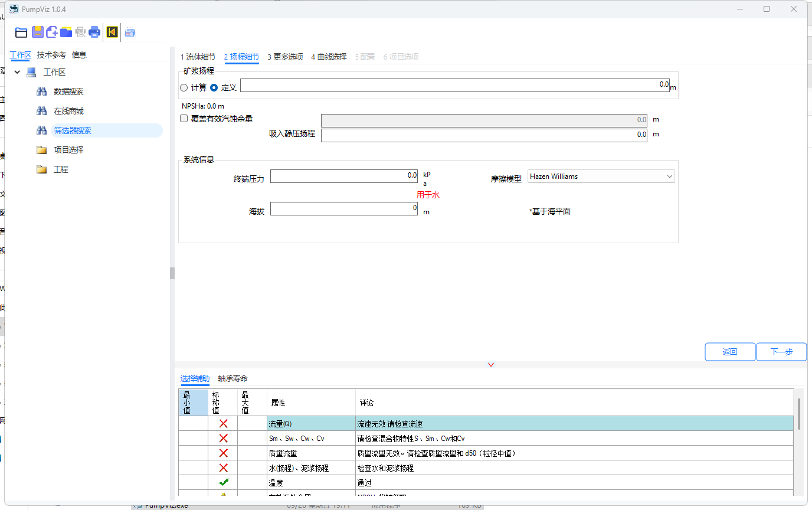Collapse bottom panel with red chevron
Viewport: 812px width, 510px height.
pos(491,365)
